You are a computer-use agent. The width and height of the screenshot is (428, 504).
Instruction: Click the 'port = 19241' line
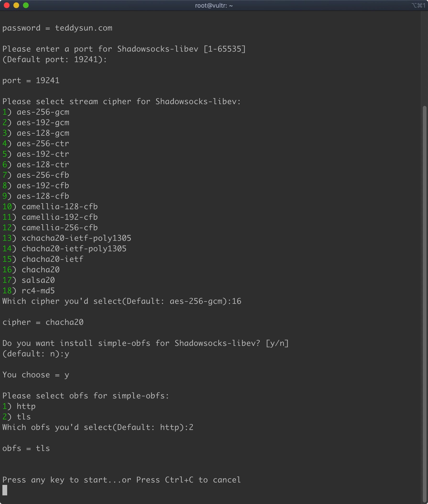(x=31, y=80)
